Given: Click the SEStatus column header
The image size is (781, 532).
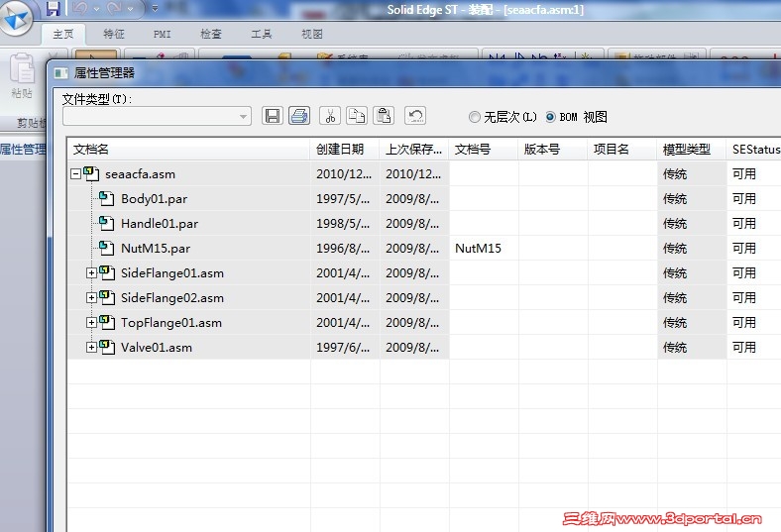Looking at the screenshot, I should pos(754,149).
